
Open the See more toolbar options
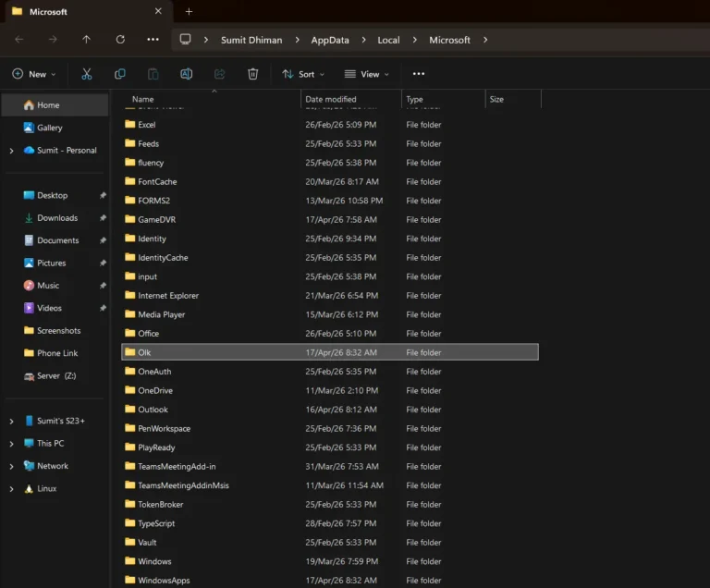418,74
